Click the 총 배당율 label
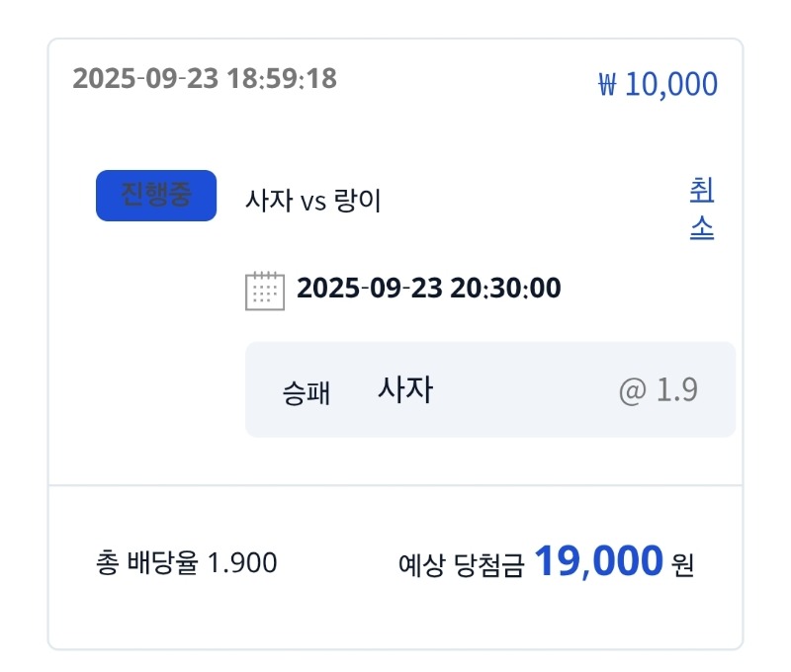Image resolution: width=791 pixels, height=672 pixels. pos(147,562)
